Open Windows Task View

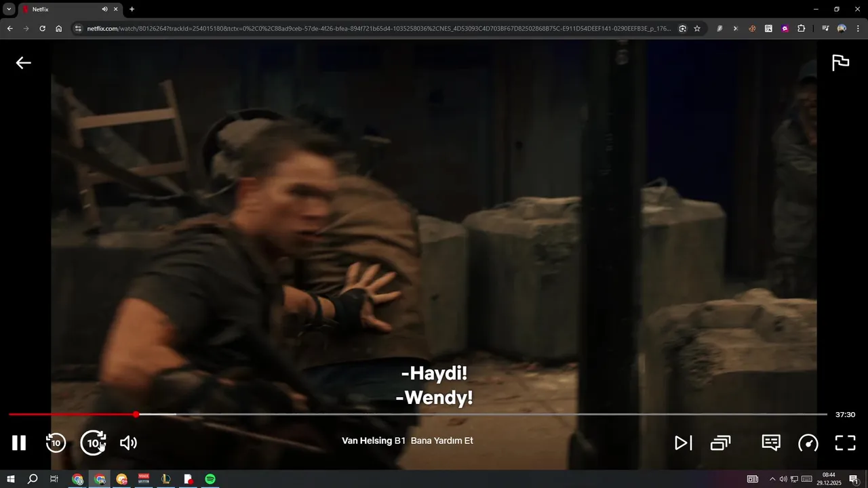click(x=54, y=479)
